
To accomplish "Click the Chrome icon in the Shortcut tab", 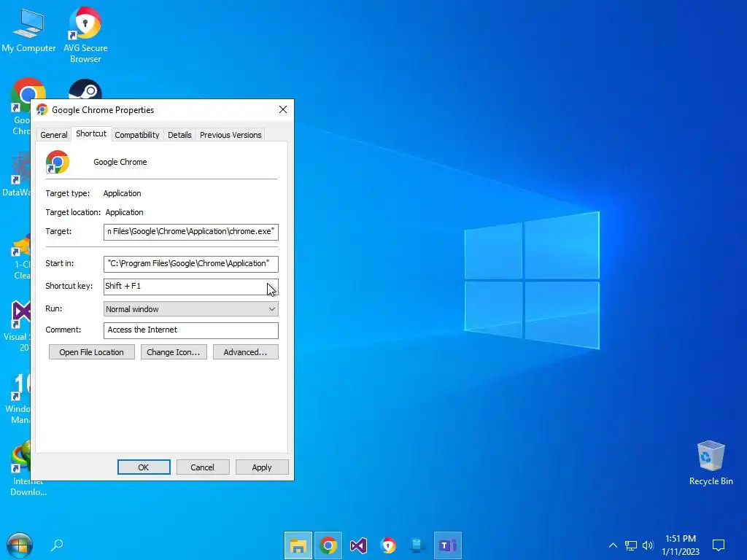I will pyautogui.click(x=58, y=162).
